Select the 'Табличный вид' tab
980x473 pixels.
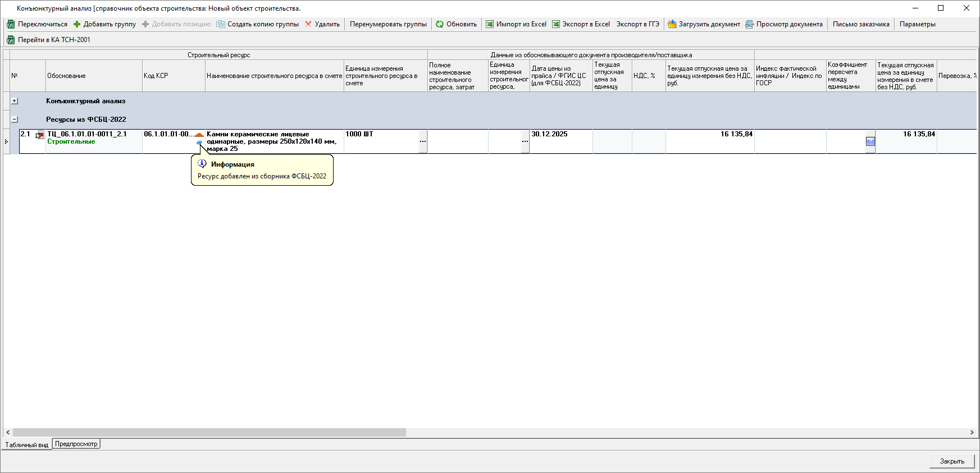26,445
